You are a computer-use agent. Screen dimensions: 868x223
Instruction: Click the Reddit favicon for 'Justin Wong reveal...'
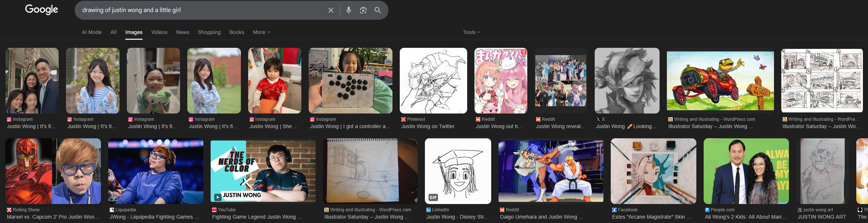coord(538,119)
